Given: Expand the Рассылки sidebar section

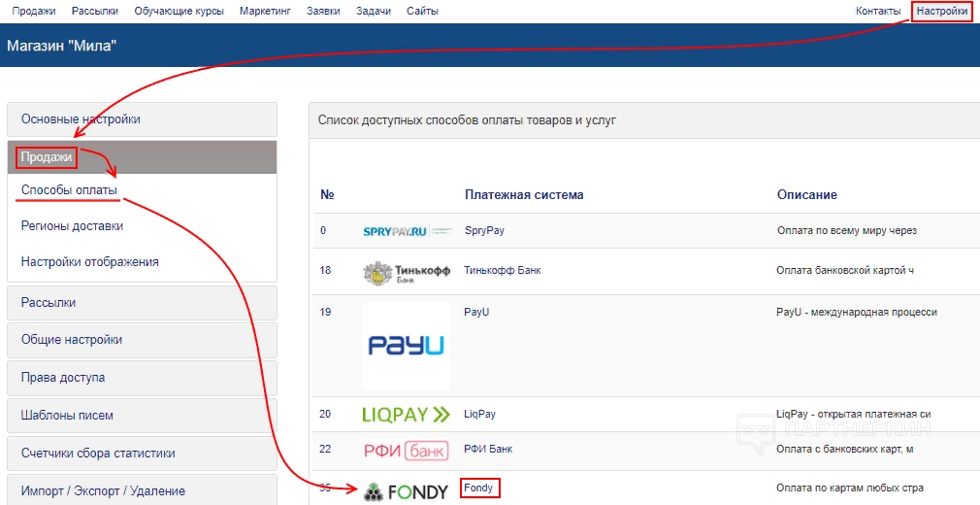Looking at the screenshot, I should click(142, 303).
